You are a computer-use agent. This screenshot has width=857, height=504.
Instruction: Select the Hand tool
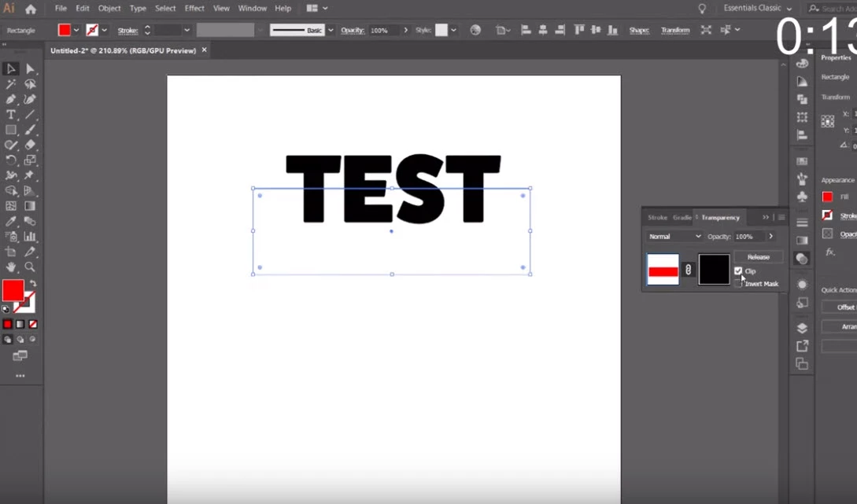tap(10, 267)
